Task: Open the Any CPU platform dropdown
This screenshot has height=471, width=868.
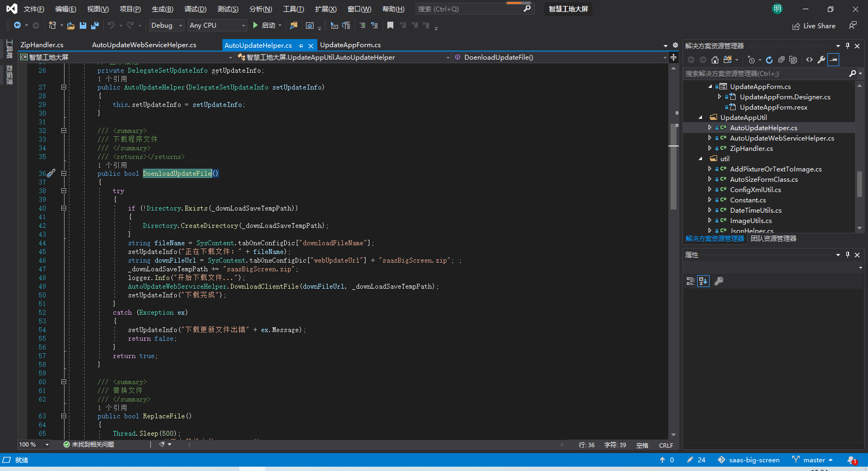Action: tap(218, 26)
